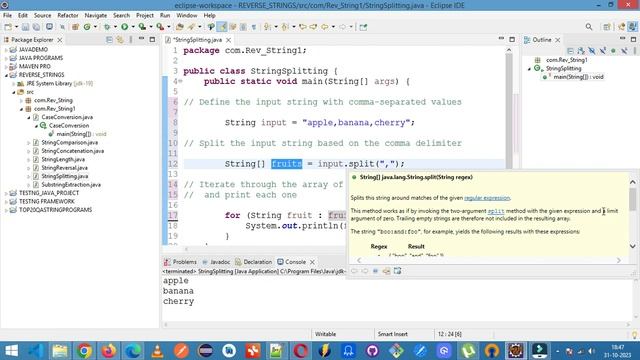This screenshot has width=640, height=360.
Task: Click the External Tools run icon
Action: tap(160, 27)
